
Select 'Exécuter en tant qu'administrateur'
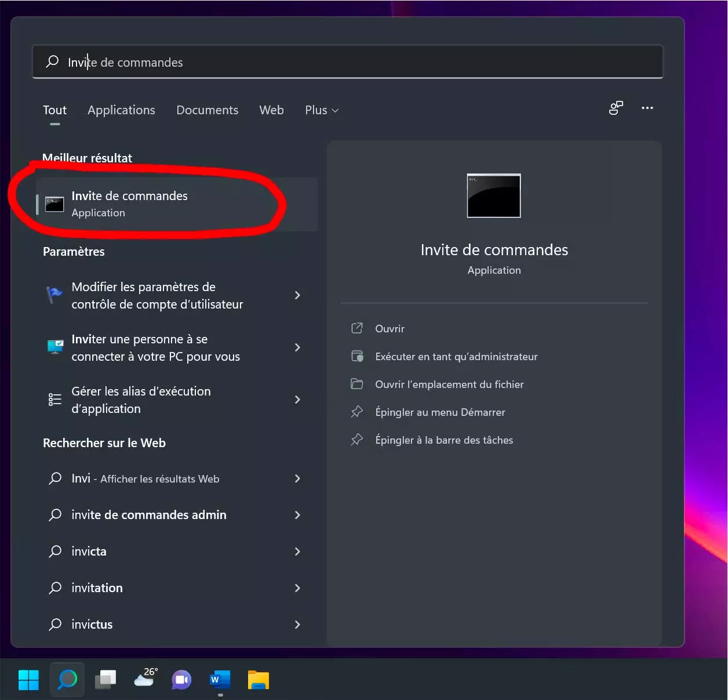[456, 357]
